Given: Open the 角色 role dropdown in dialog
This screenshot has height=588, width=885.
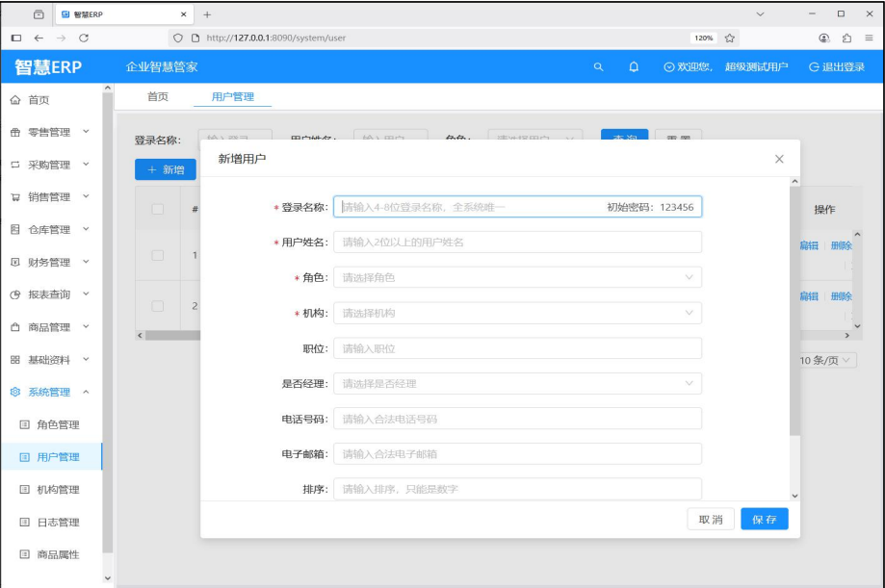Looking at the screenshot, I should click(x=517, y=277).
